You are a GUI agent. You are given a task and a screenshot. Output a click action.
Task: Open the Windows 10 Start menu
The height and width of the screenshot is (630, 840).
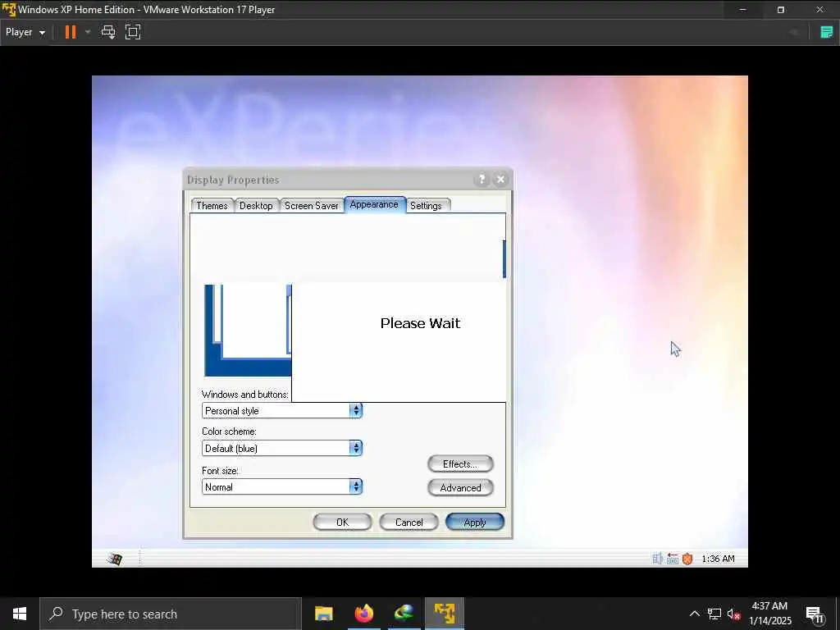pos(20,614)
